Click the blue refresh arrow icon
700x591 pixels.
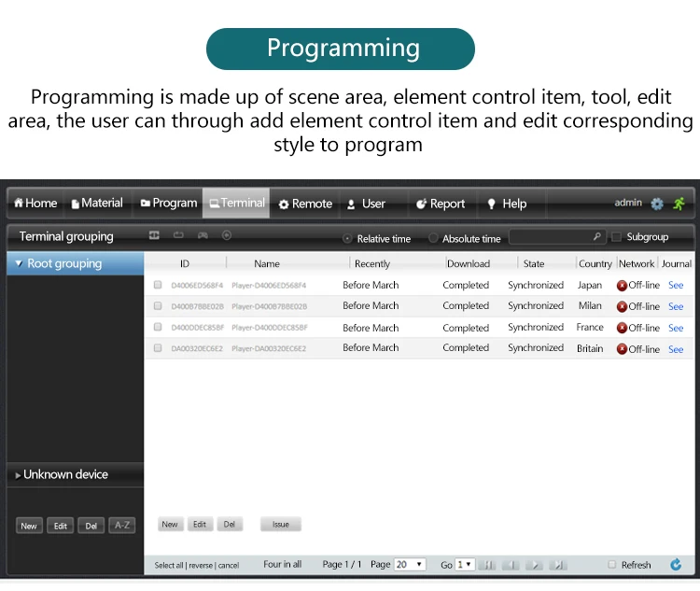click(x=676, y=564)
